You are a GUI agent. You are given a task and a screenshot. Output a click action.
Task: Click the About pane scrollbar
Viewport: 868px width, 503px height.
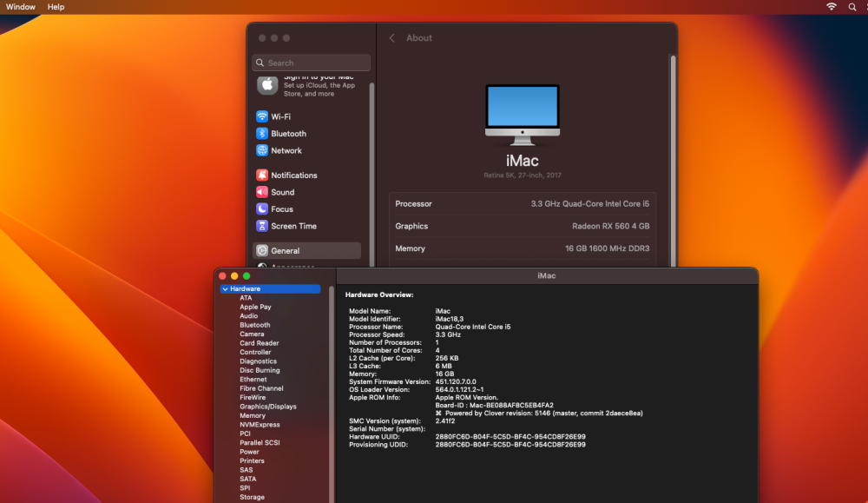pos(674,161)
